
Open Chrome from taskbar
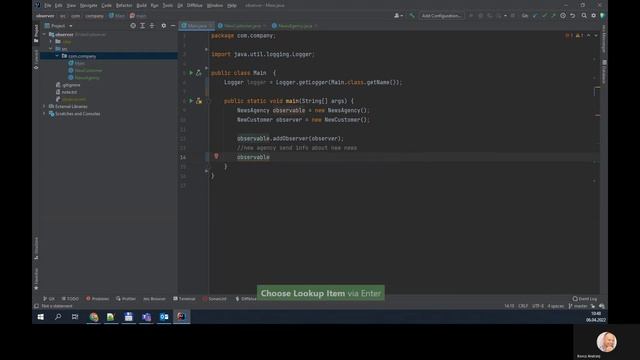pos(94,317)
